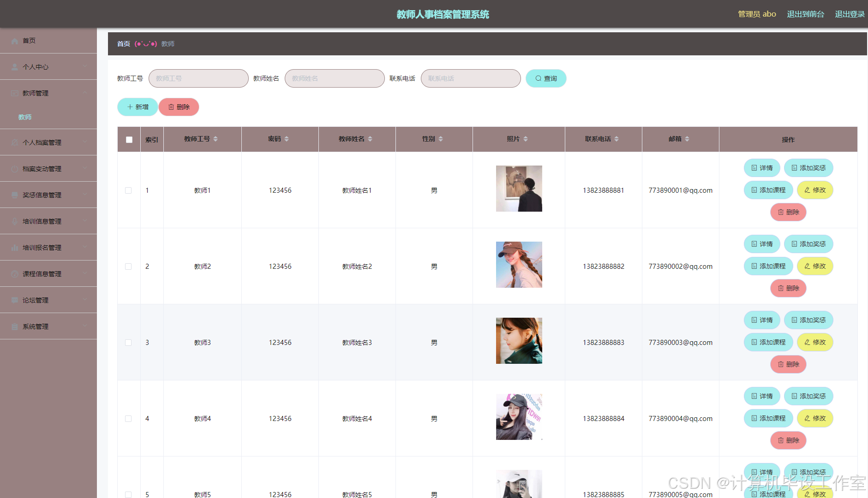Click email 773890001@qq.com cell
Screen dimensions: 868x498
(681, 190)
